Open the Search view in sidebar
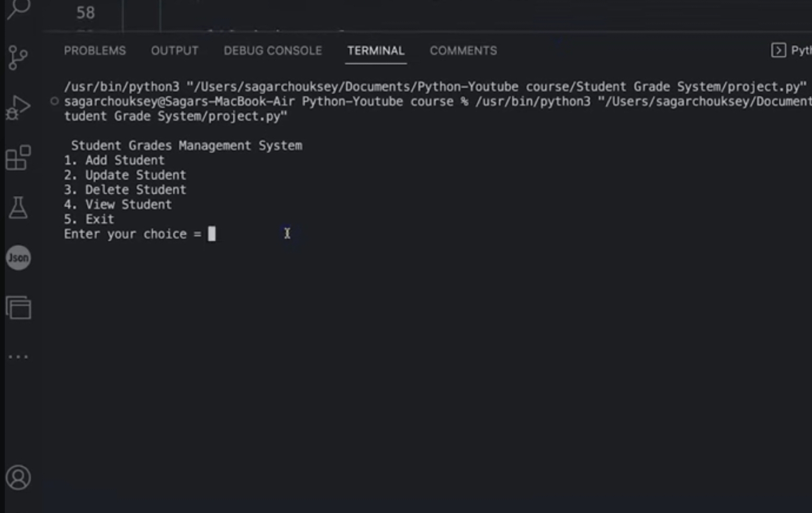The height and width of the screenshot is (513, 812). (18, 9)
